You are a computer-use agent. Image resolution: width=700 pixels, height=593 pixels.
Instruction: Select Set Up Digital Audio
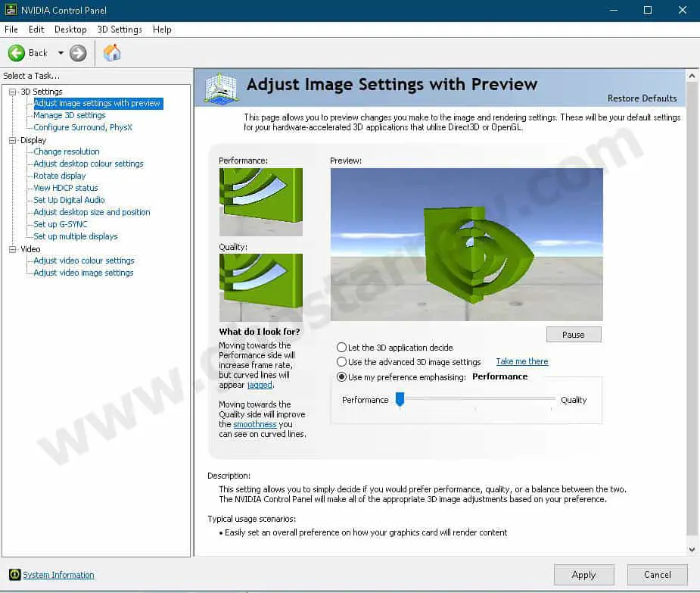coord(69,200)
